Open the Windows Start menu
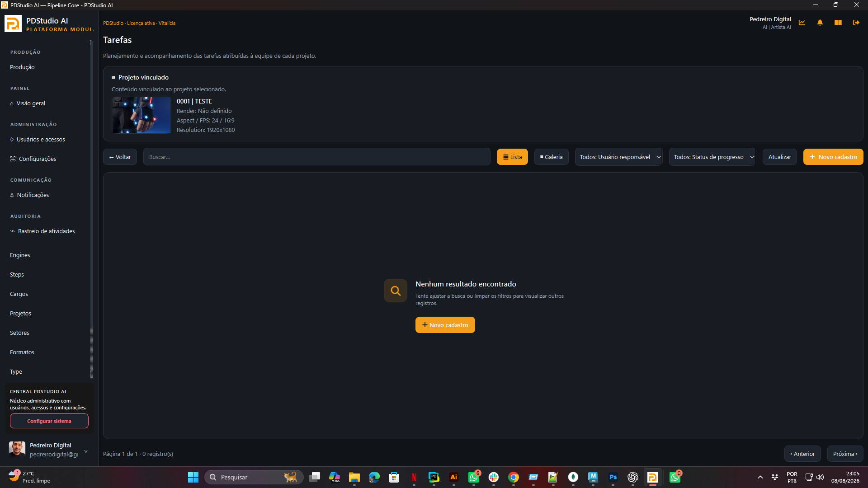 coord(193,477)
